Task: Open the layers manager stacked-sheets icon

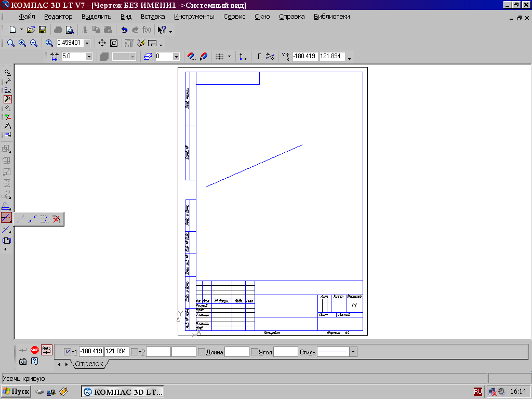Action: click(x=148, y=56)
